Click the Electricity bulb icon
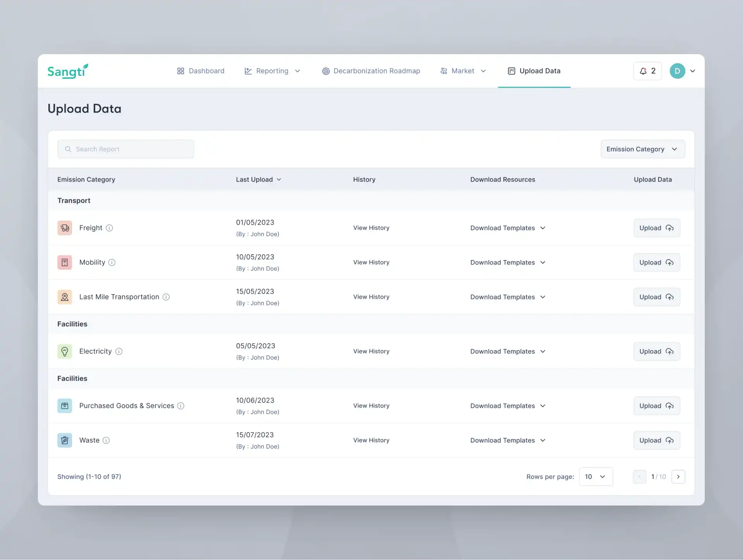 pos(65,351)
